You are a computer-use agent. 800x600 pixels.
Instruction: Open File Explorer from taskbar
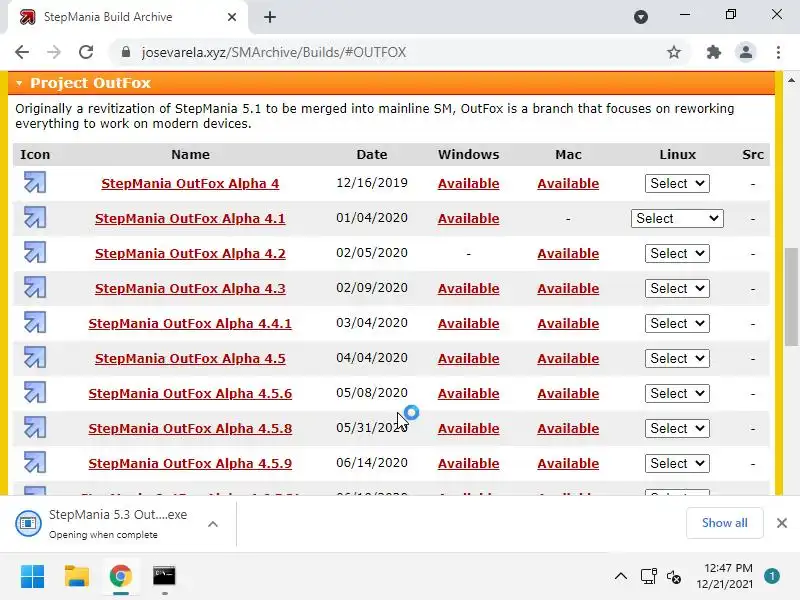click(x=77, y=577)
